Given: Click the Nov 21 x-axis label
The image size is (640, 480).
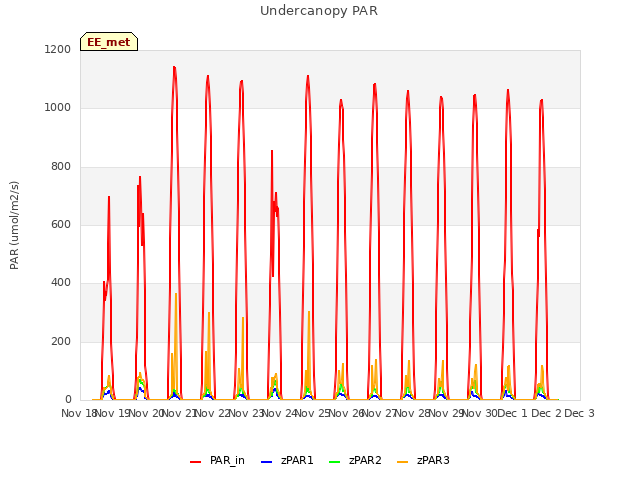Looking at the screenshot, I should click(179, 413).
